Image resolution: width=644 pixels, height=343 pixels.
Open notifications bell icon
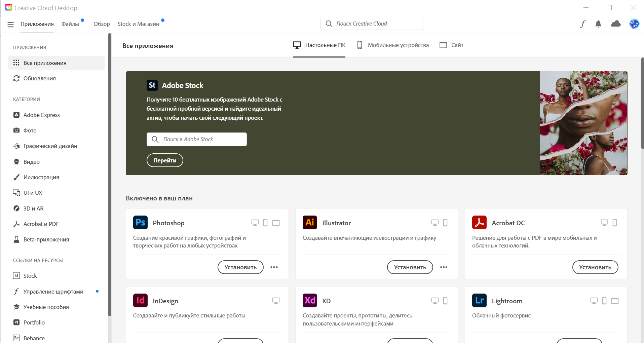(x=598, y=24)
